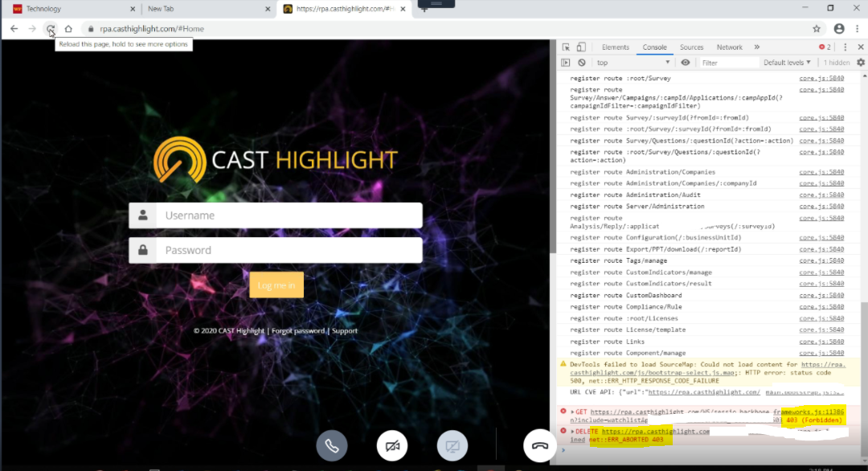Create a live expression with the eye icon
Image resolution: width=868 pixels, height=471 pixels.
686,63
